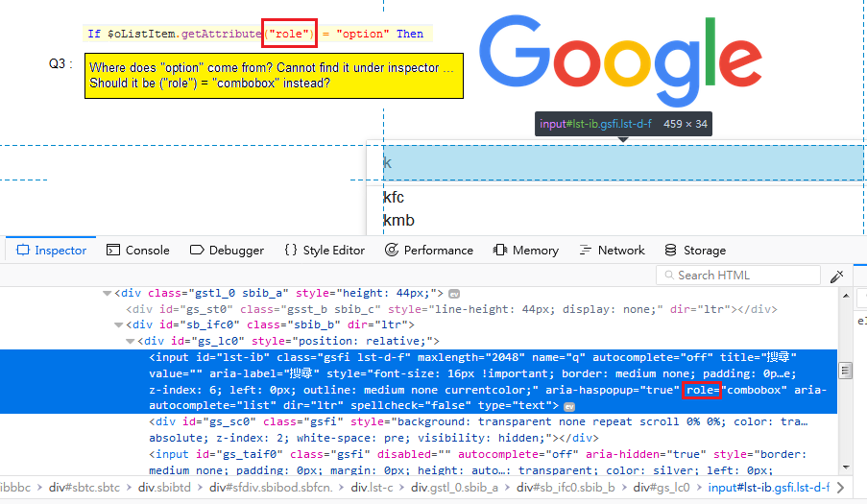
Task: Open the Inspector tab
Action: tap(52, 251)
